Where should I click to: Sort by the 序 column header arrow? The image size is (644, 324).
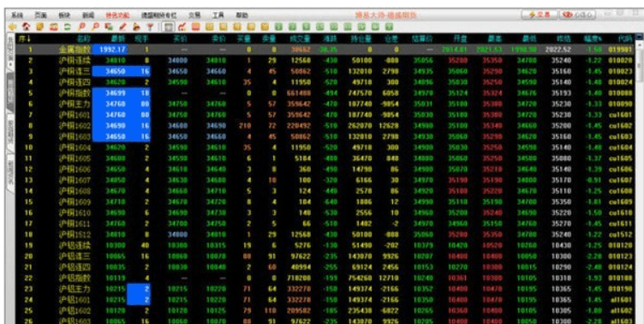point(22,39)
